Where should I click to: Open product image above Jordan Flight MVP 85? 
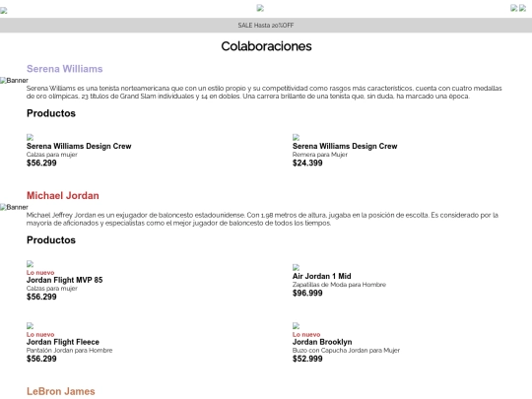pos(31,264)
